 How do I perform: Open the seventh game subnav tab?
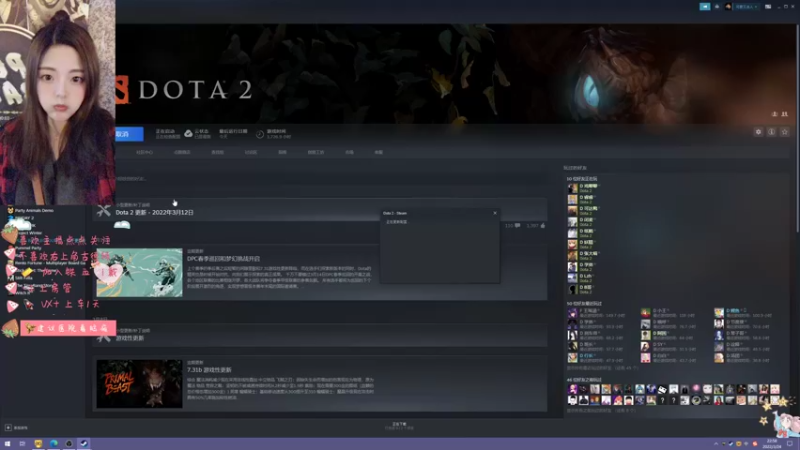point(349,152)
